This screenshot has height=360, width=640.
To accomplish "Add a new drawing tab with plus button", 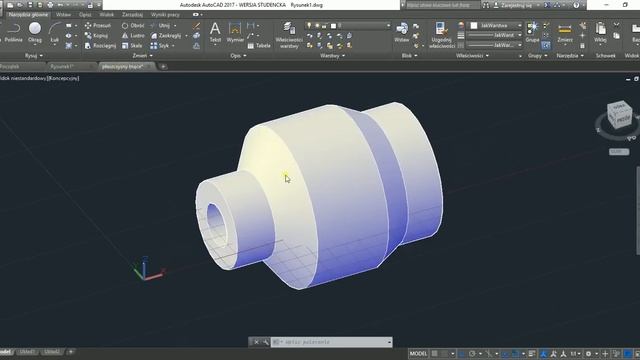I will coord(163,67).
